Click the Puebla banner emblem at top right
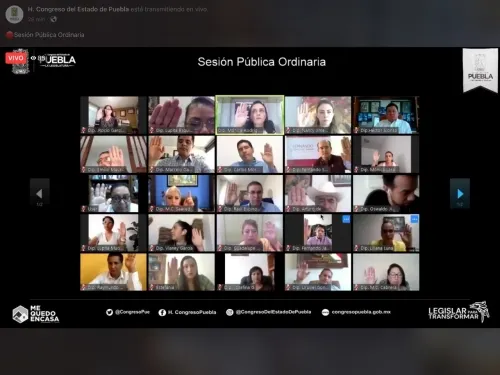This screenshot has width=500, height=375. 480,70
